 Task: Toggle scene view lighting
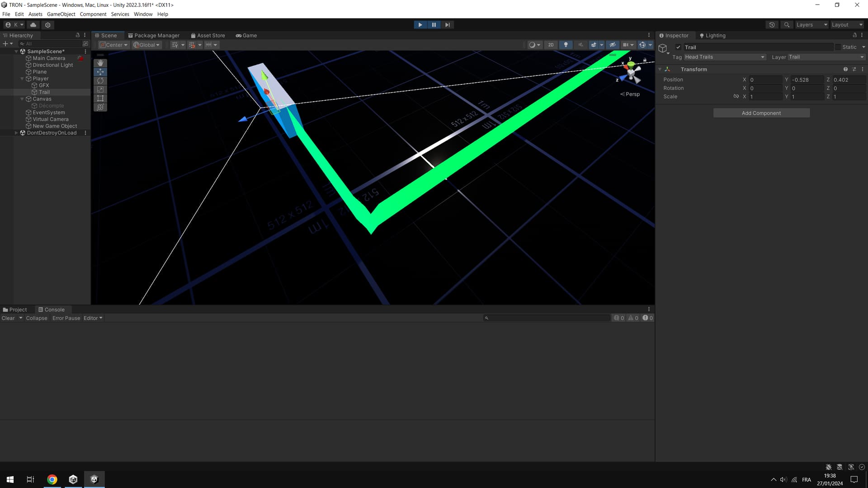coord(566,45)
